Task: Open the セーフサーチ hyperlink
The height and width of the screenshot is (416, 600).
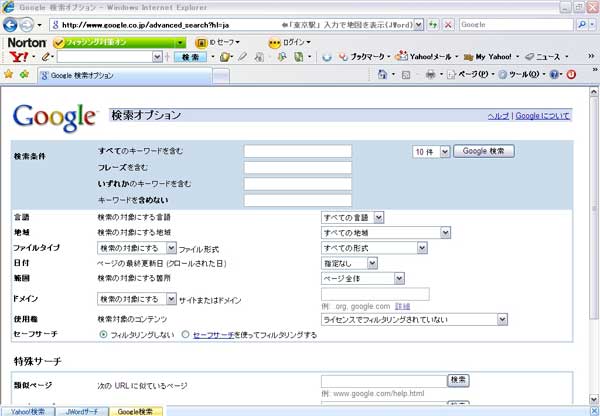Action: point(213,335)
